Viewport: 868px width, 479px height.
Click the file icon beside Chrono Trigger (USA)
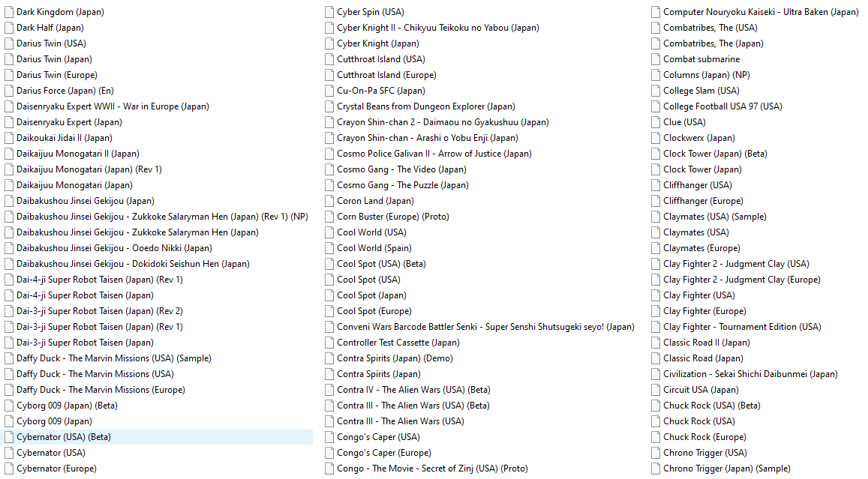tap(656, 453)
